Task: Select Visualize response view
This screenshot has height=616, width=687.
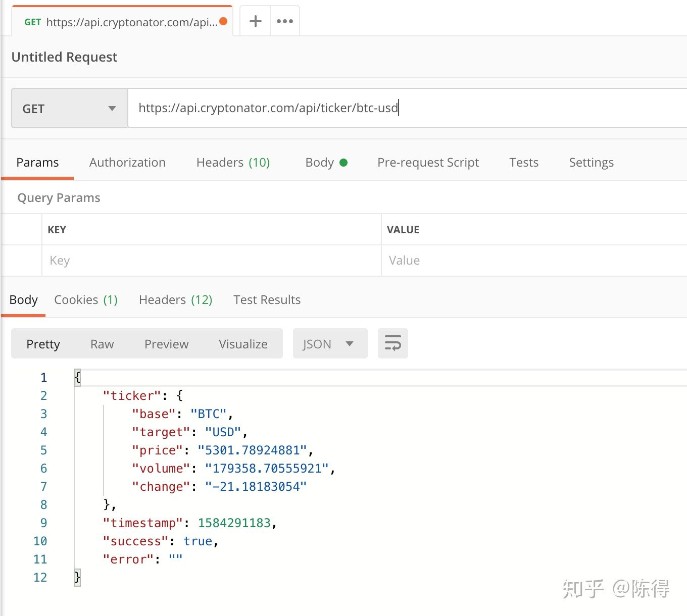Action: 243,344
